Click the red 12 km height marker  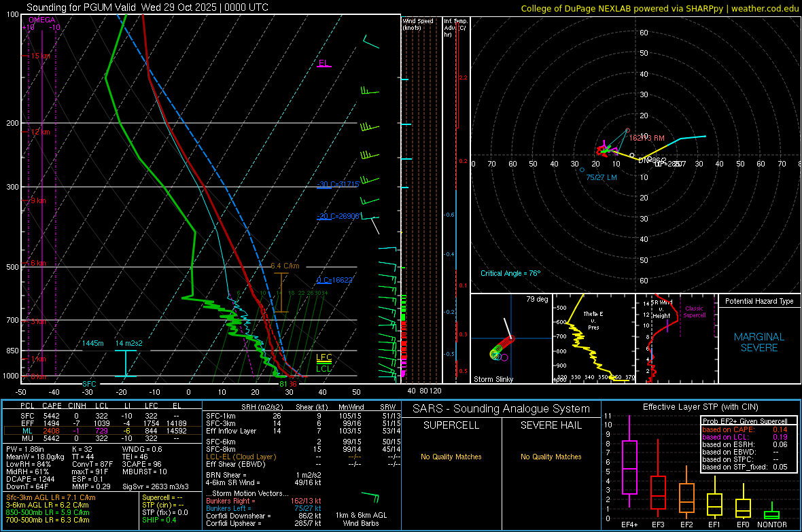pos(40,132)
